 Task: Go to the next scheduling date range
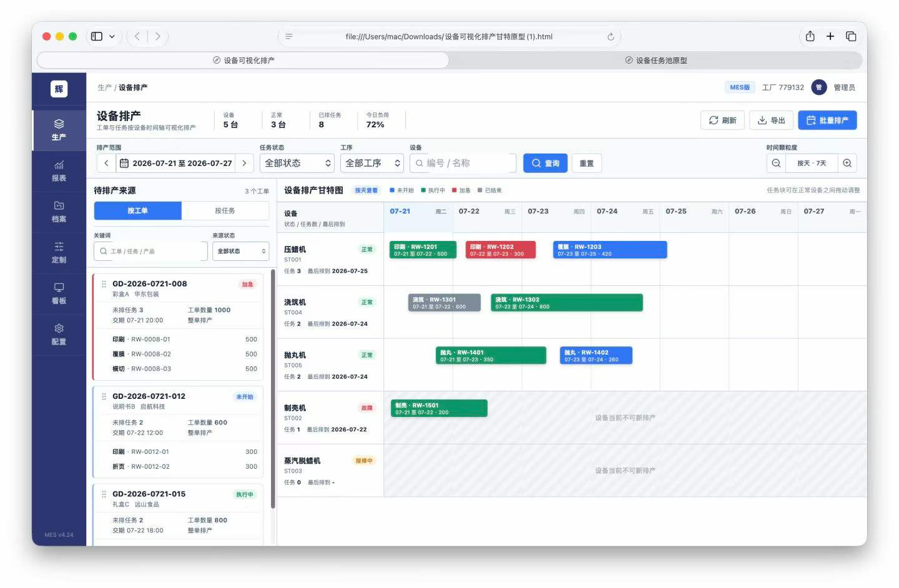244,163
